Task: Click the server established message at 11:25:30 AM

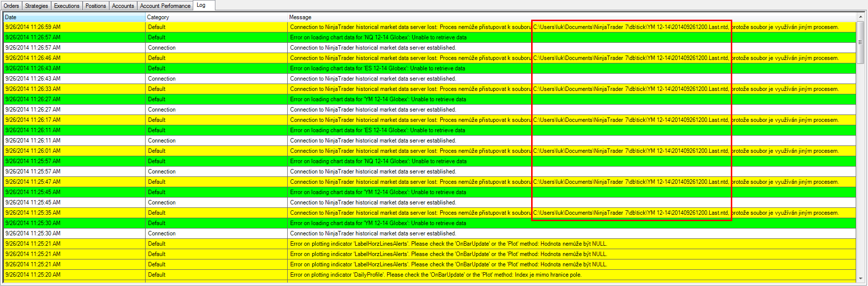Action: point(571,233)
